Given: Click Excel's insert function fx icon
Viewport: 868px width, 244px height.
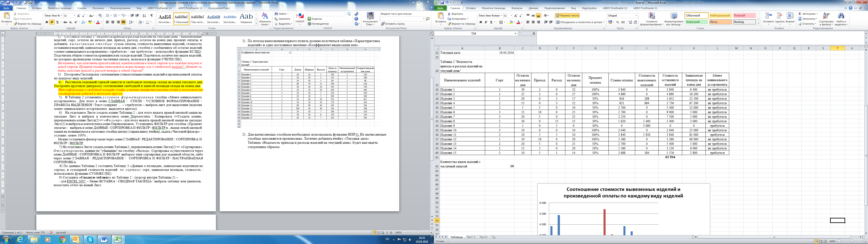Looking at the screenshot, I should 534,34.
